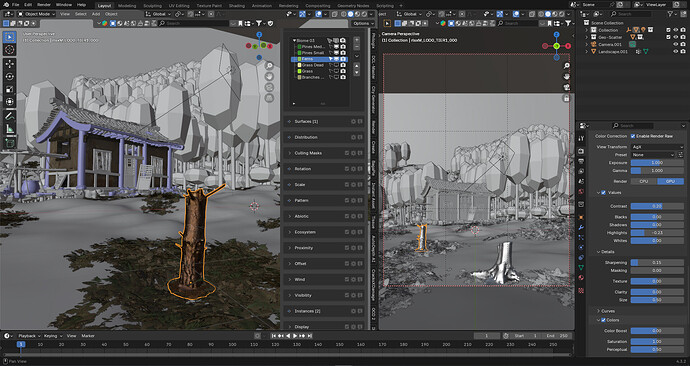Activate the 3D Cursor tool
Viewport: 690px width, 366px height.
10,50
